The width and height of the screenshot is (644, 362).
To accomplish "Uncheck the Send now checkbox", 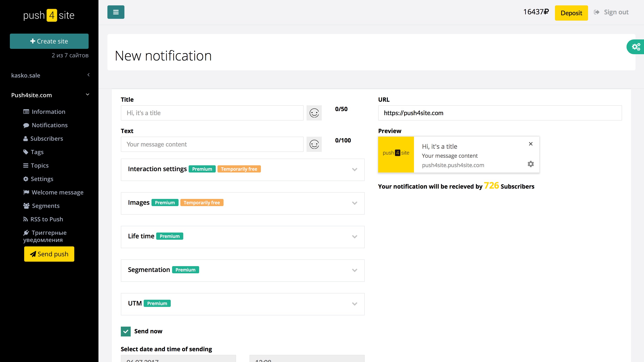I will [126, 331].
